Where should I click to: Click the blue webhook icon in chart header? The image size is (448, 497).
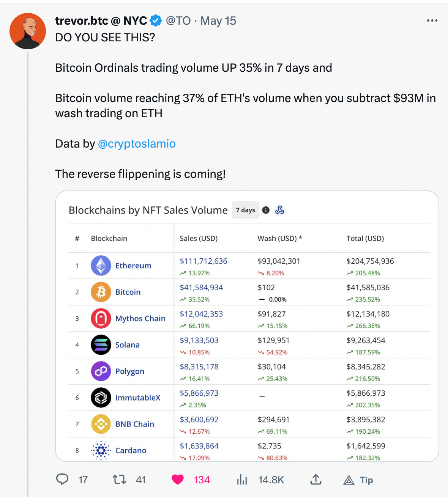pos(280,210)
